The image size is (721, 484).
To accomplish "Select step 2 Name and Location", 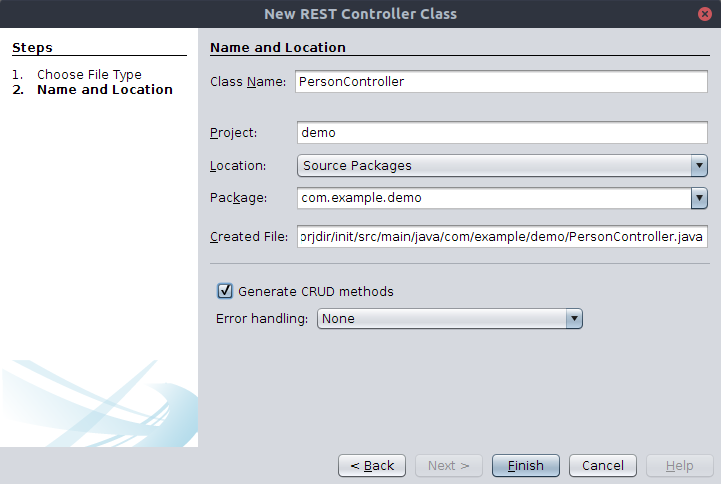I will (x=105, y=90).
